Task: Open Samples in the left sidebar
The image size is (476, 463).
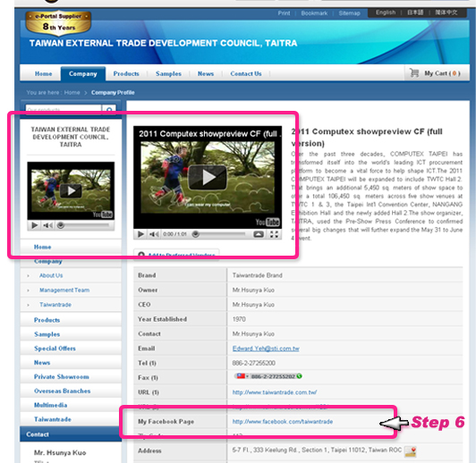Action: [47, 334]
